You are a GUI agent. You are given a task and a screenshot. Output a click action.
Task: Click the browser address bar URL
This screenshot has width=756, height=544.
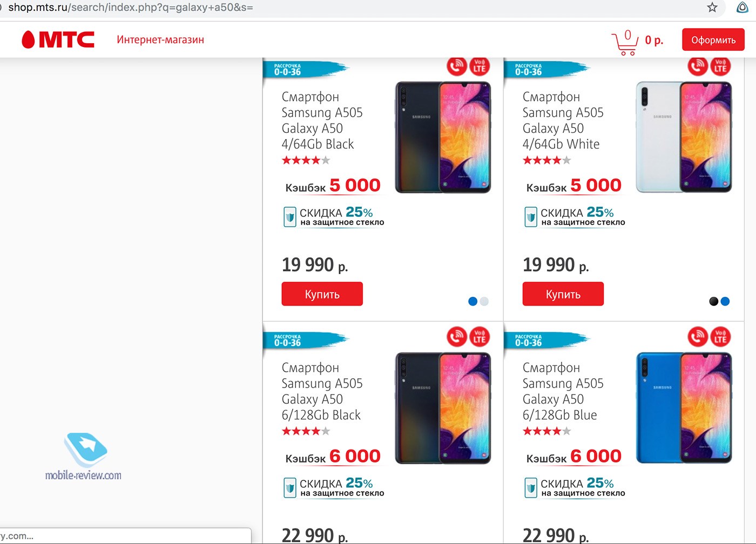click(131, 8)
